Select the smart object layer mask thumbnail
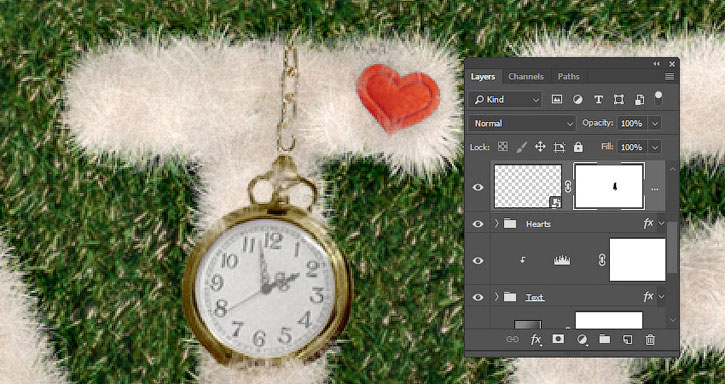The height and width of the screenshot is (384, 725). coord(608,186)
